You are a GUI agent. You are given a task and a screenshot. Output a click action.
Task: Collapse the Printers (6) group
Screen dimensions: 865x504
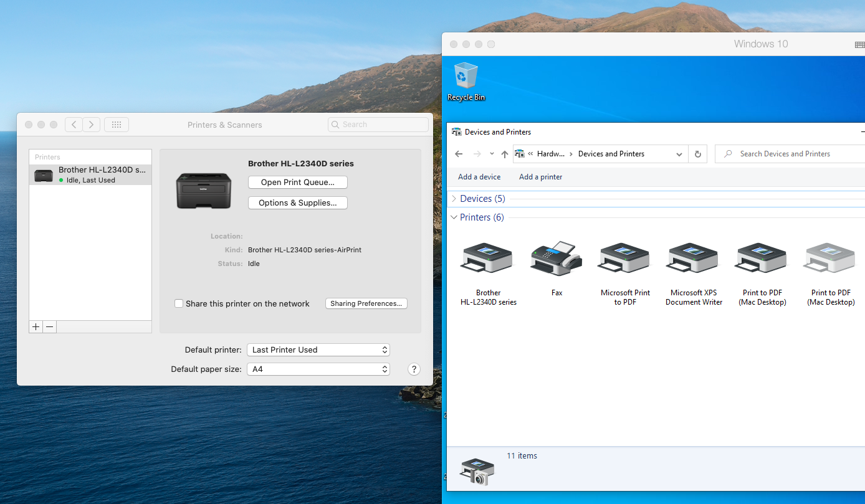(x=454, y=217)
